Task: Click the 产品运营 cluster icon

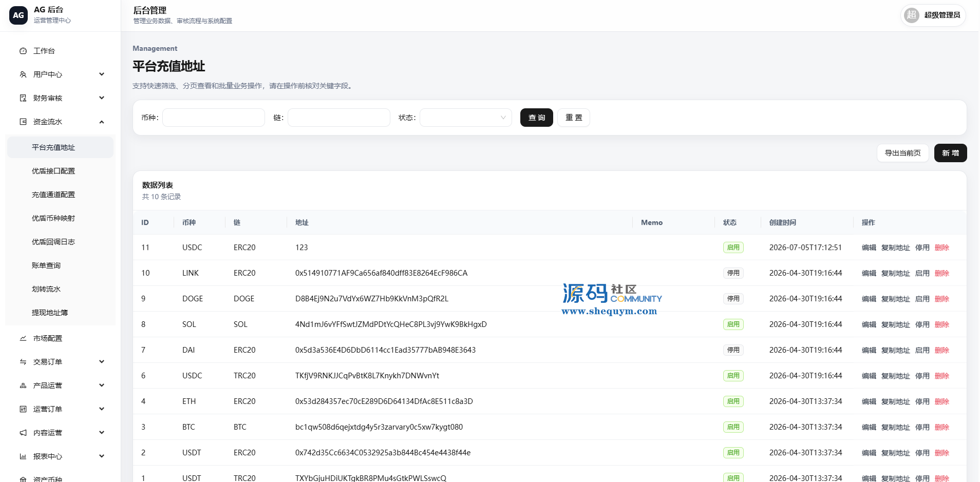Action: click(x=23, y=385)
